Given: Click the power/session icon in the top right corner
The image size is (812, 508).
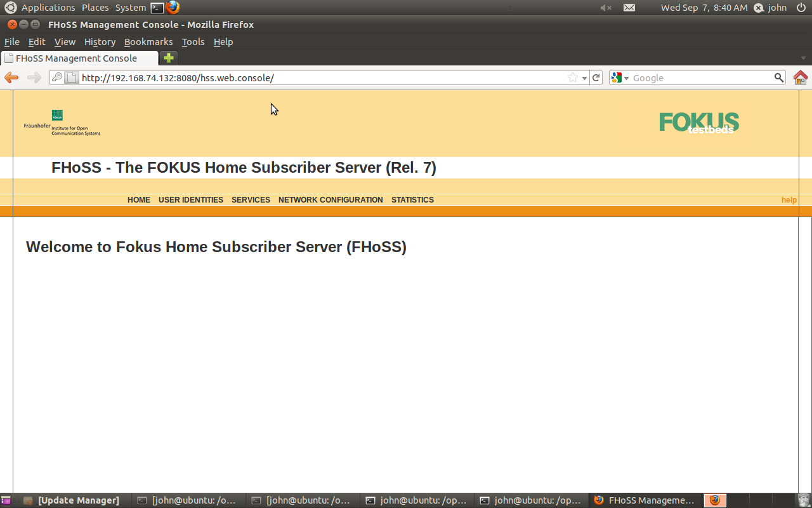Looking at the screenshot, I should 801,8.
